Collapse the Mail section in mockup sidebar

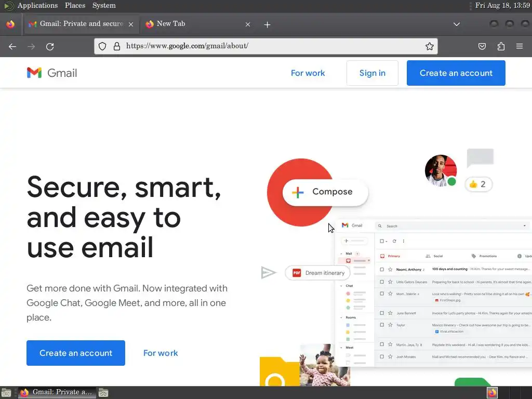(x=341, y=254)
